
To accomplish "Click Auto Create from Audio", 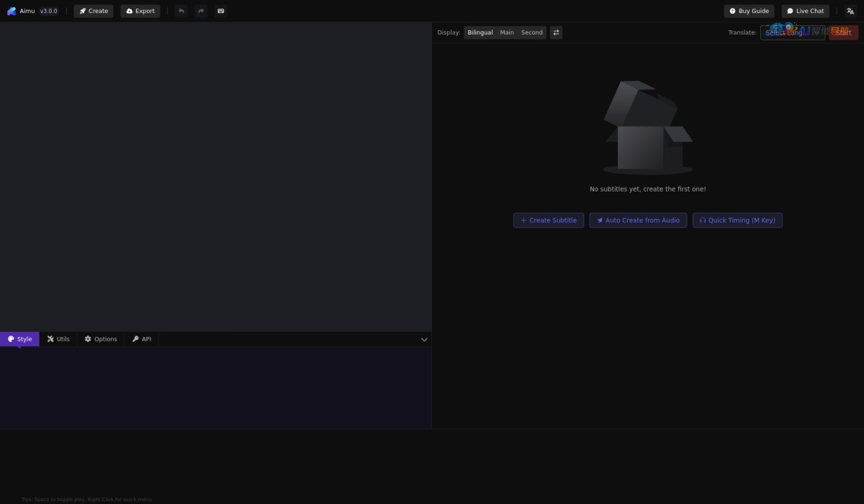I will 638,220.
